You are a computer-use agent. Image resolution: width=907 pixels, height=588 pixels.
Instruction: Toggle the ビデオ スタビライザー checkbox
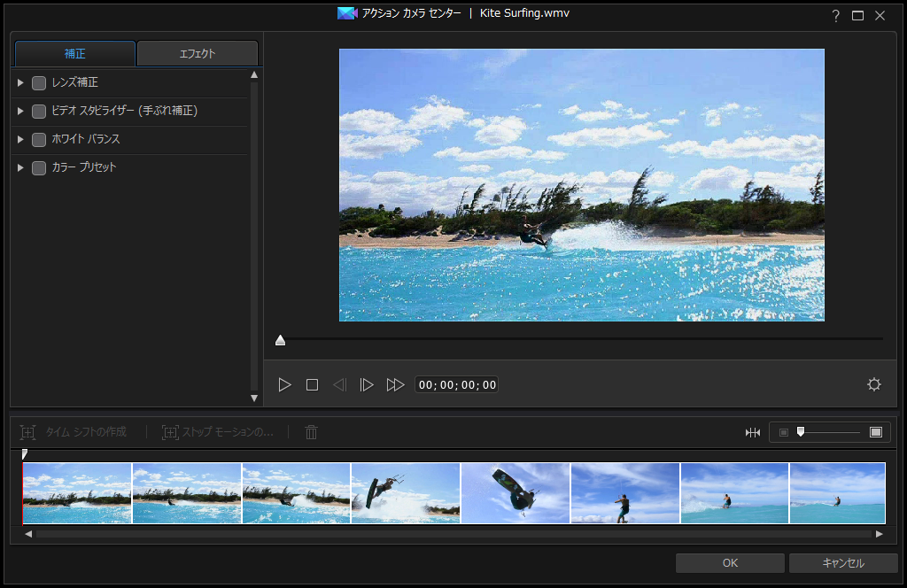[x=39, y=112]
